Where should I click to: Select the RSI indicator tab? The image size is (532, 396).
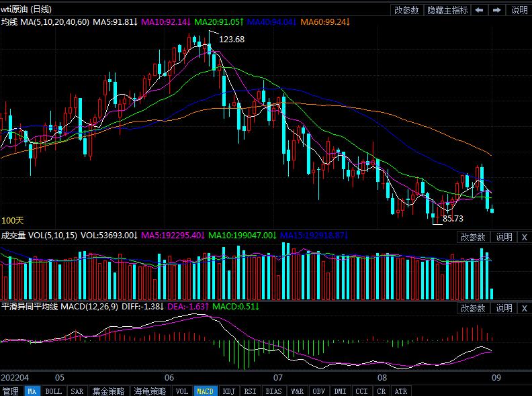coord(250,391)
